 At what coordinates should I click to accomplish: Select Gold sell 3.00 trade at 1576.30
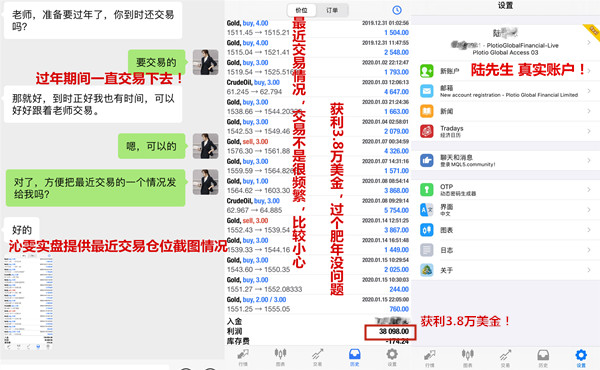(318, 146)
